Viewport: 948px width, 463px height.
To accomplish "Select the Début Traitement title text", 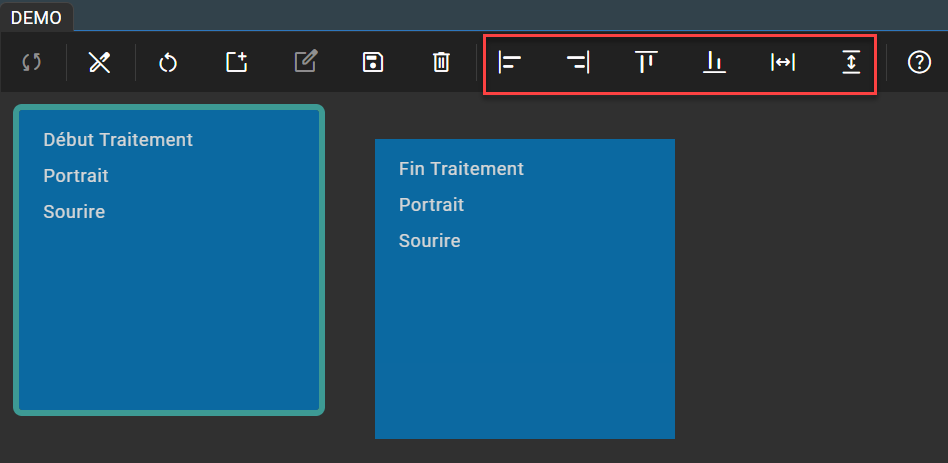I will point(118,140).
